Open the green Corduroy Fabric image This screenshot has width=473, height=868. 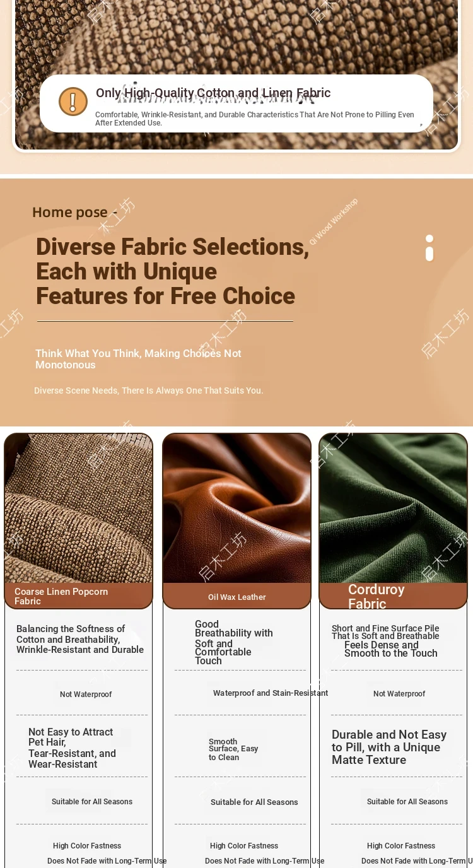click(394, 508)
